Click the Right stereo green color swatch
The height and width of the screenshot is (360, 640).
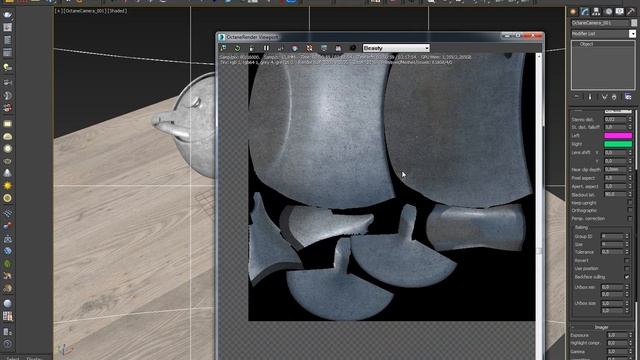point(618,144)
